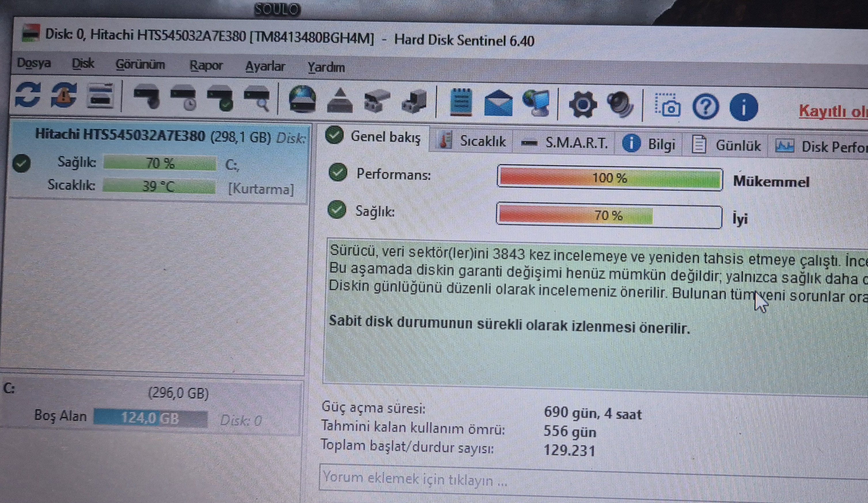Open the Yardım menu
The width and height of the screenshot is (868, 503).
[326, 67]
